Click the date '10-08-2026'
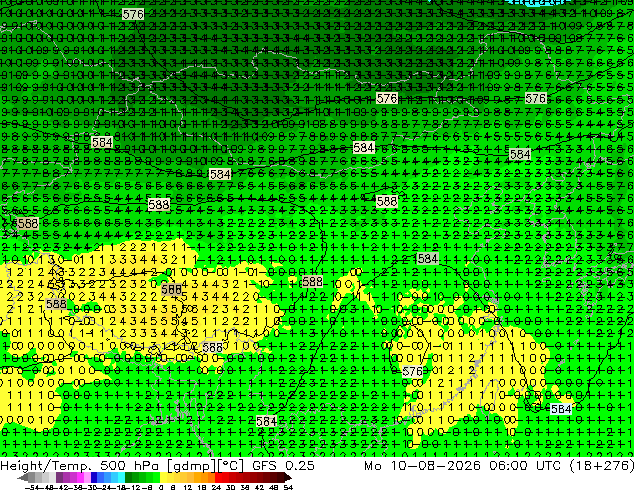This screenshot has height=490, width=634. coord(436,465)
